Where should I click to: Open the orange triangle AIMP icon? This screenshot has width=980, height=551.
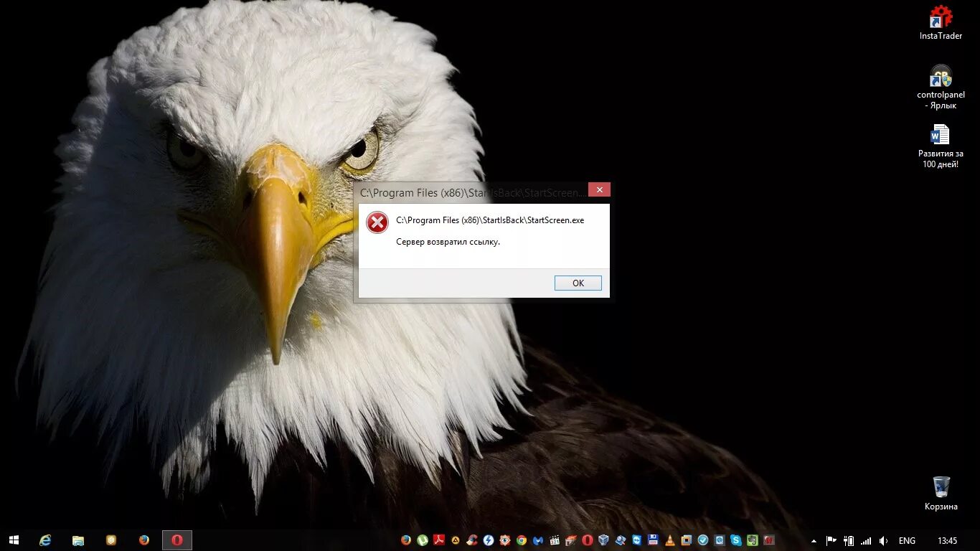coord(456,540)
